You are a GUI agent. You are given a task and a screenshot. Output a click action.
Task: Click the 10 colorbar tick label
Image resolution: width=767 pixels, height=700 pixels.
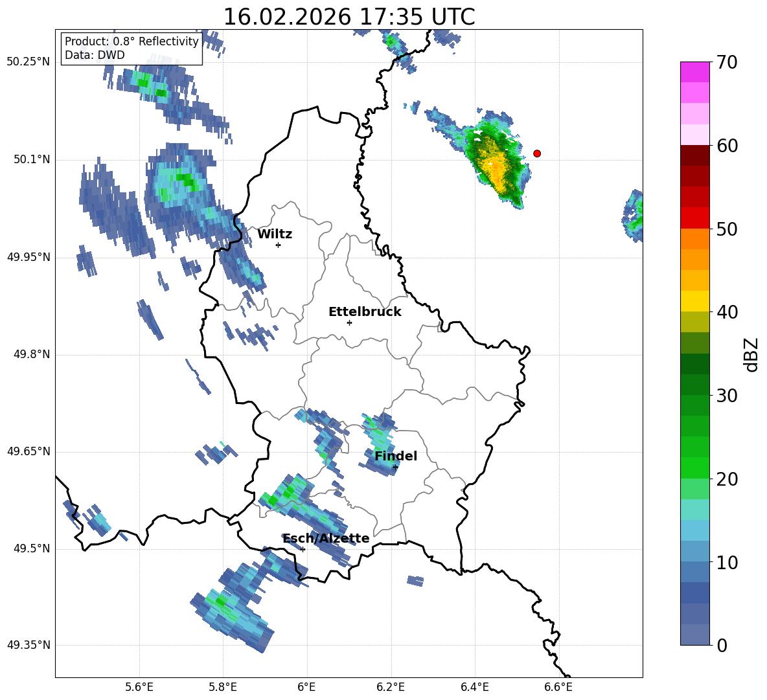coord(727,562)
